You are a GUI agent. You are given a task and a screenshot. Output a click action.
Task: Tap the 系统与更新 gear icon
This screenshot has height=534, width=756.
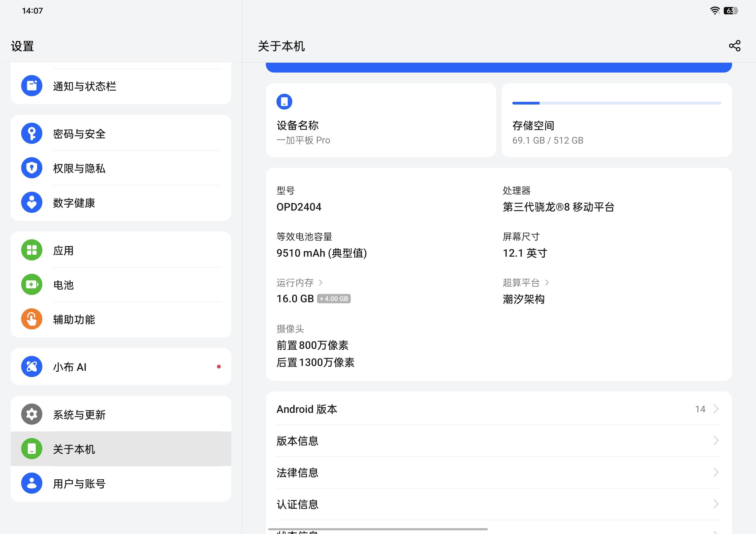coord(31,414)
